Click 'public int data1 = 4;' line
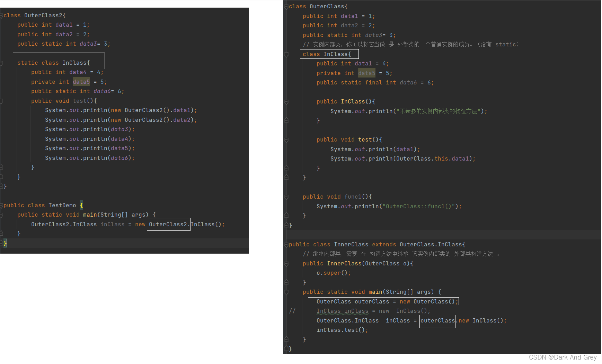 (353, 64)
